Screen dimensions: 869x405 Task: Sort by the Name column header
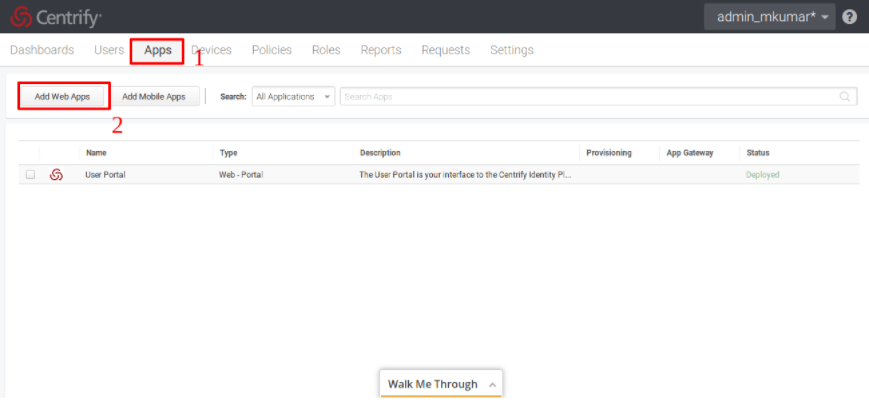tap(96, 153)
